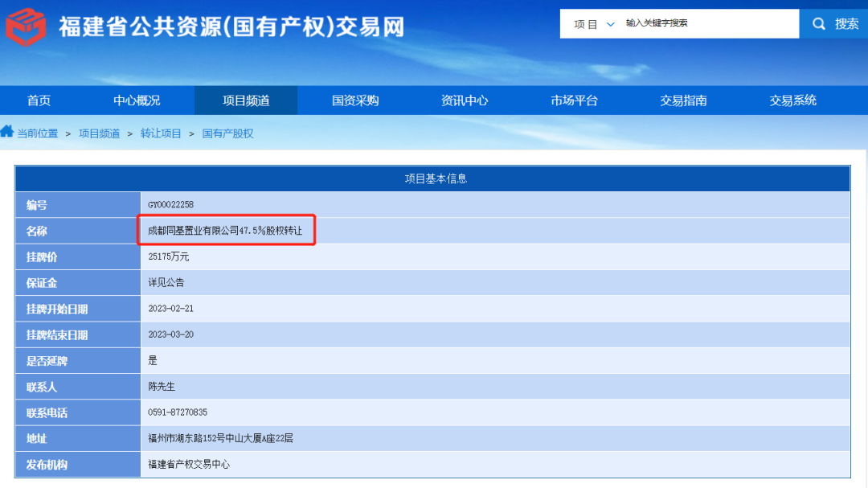Open the 市场平台 nav tab

[574, 100]
